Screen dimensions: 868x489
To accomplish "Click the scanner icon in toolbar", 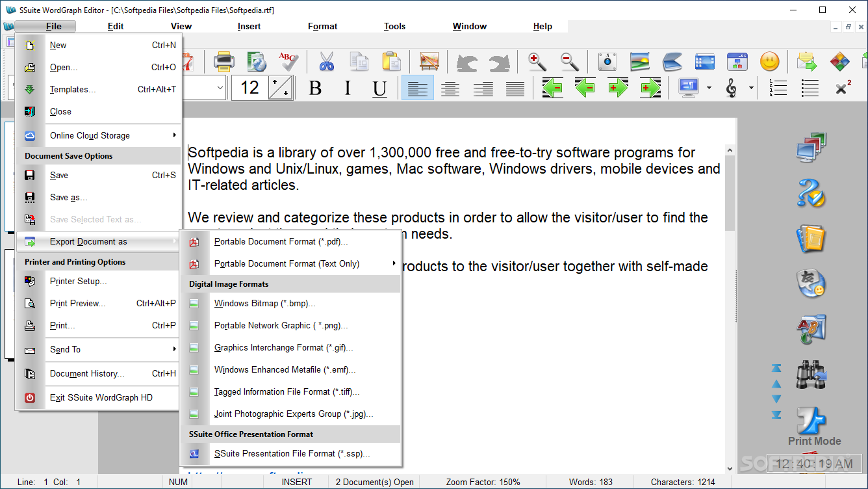I will 672,62.
